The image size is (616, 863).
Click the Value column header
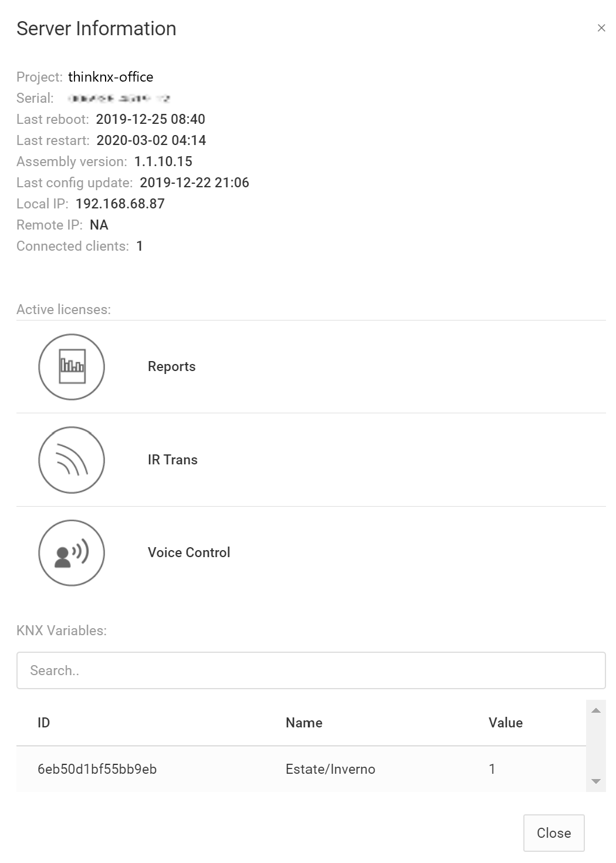(506, 723)
